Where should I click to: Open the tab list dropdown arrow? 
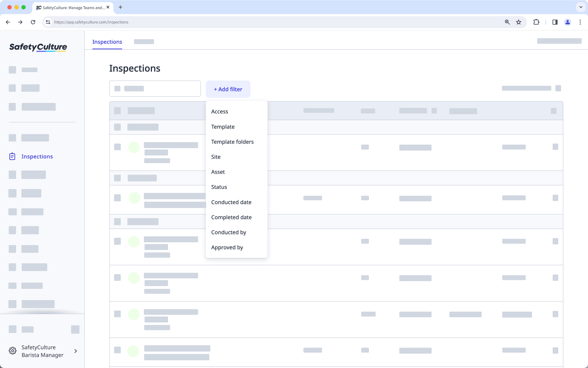(x=580, y=7)
